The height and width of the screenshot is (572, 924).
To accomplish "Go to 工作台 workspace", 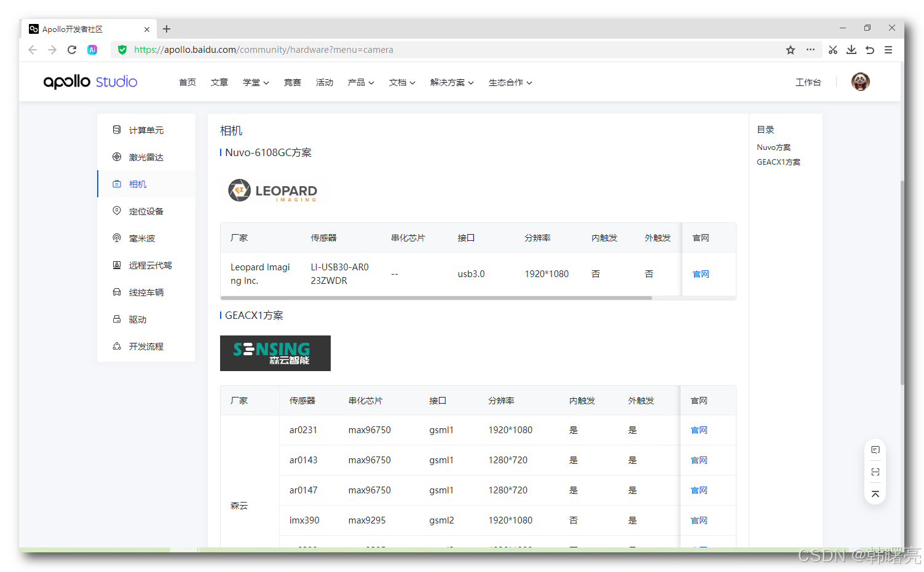I will click(x=808, y=82).
